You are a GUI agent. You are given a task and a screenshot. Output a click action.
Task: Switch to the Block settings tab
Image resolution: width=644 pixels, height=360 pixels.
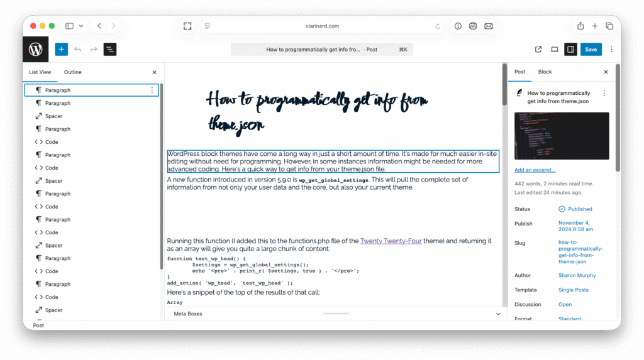pyautogui.click(x=545, y=72)
